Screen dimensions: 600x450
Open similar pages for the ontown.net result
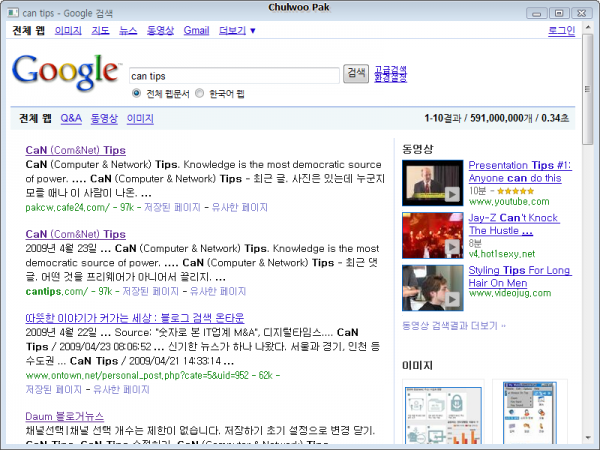[121, 390]
